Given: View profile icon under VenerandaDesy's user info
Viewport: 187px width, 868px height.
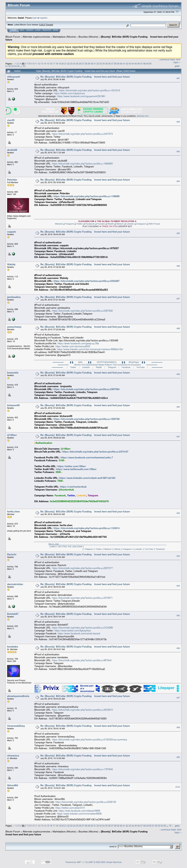Looking at the screenshot, I should [9, 748].
